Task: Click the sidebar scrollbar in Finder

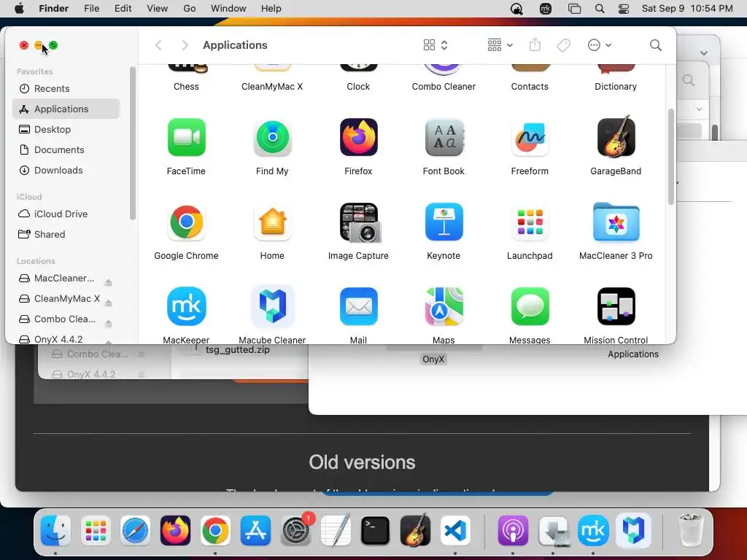Action: (x=133, y=143)
